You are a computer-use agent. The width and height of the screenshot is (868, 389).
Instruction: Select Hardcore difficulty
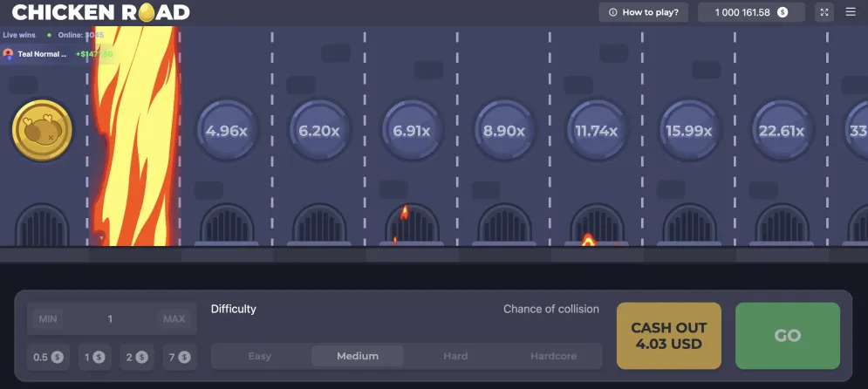[554, 356]
